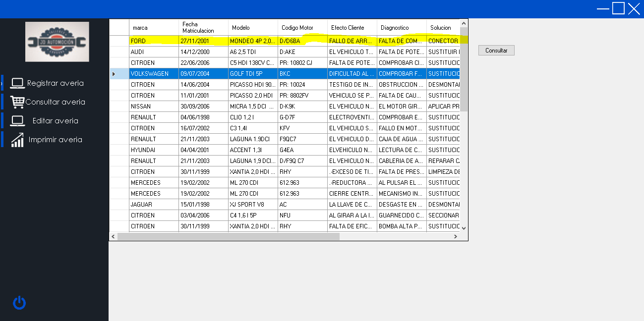Image resolution: width=644 pixels, height=321 pixels.
Task: Select the CLIO 1,2 I cell
Action: [x=253, y=117]
